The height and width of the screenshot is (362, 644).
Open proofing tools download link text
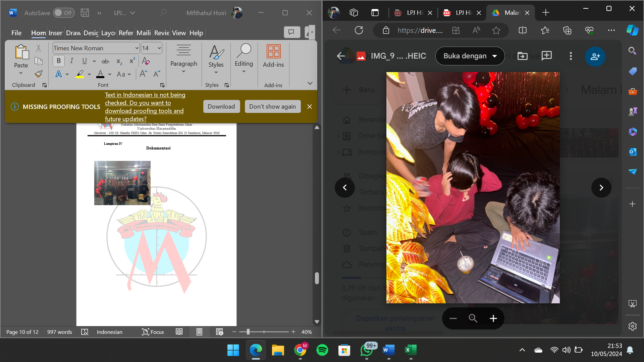click(x=145, y=107)
